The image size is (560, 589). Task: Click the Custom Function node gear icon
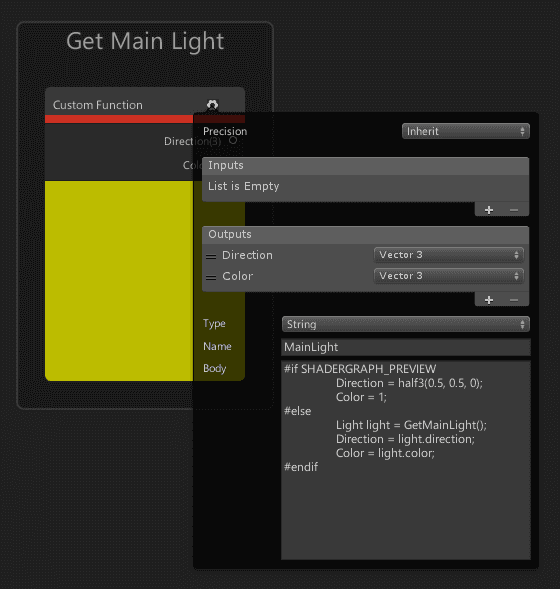212,104
